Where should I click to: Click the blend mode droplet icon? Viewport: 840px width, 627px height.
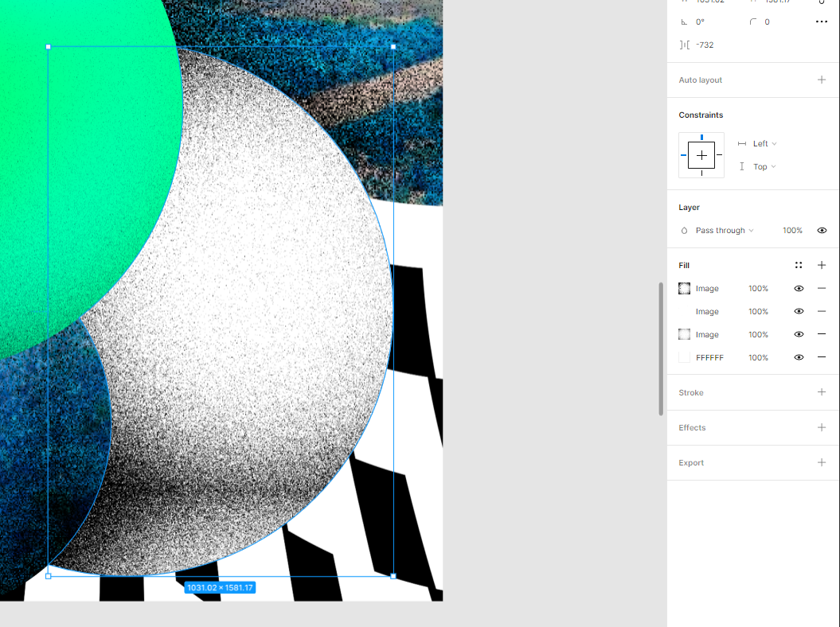point(684,230)
